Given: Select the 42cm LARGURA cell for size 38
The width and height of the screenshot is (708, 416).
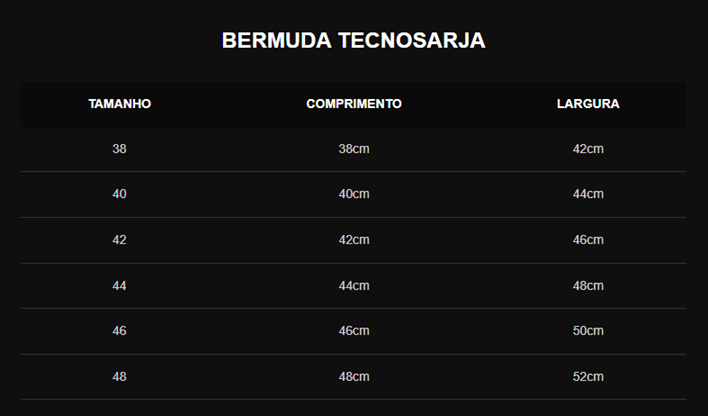Looking at the screenshot, I should 588,149.
